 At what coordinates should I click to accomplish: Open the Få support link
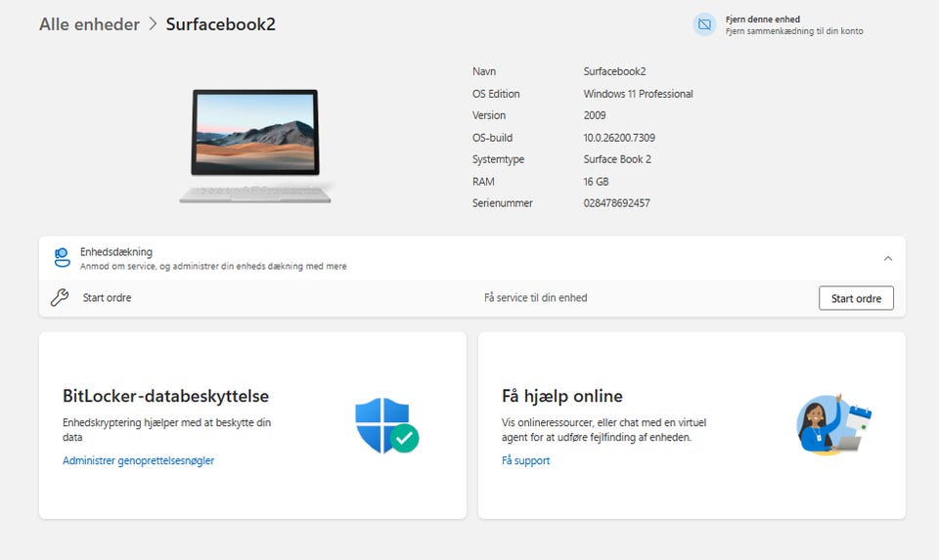pos(525,460)
